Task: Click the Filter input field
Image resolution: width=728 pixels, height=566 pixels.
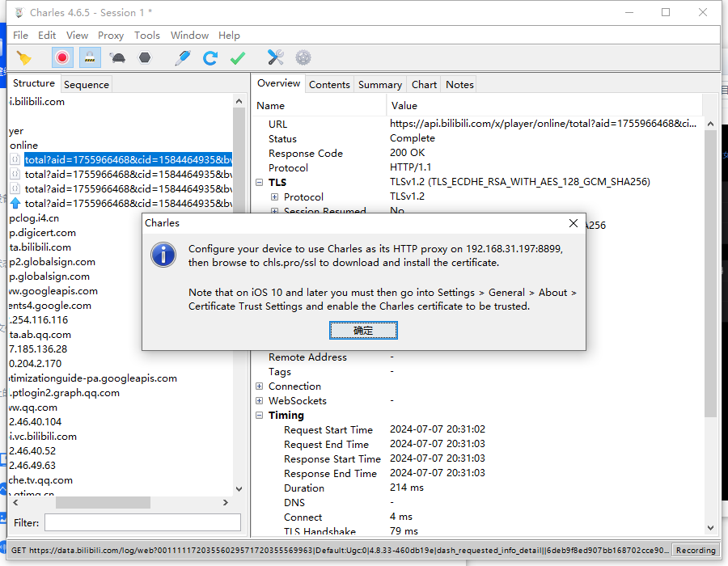Action: coord(142,522)
